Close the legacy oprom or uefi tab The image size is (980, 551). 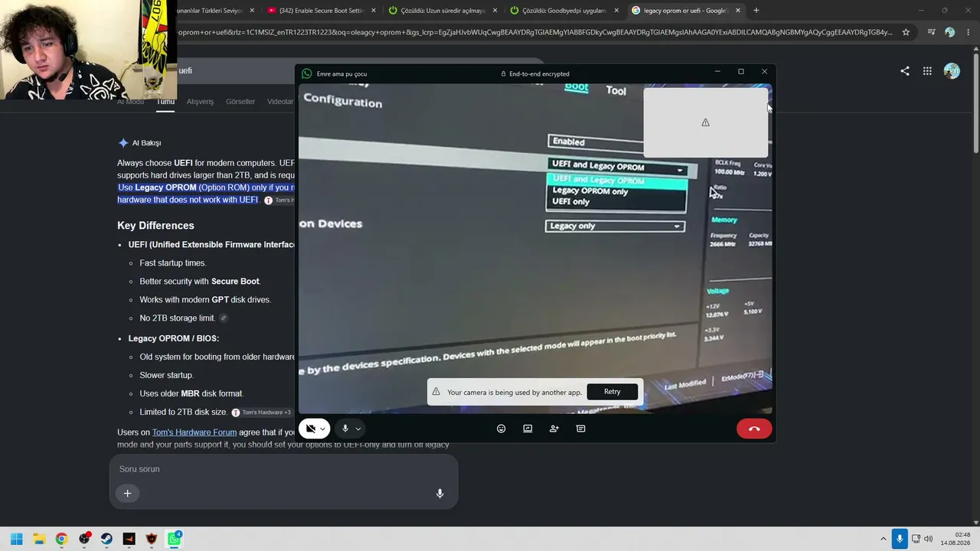coord(738,11)
